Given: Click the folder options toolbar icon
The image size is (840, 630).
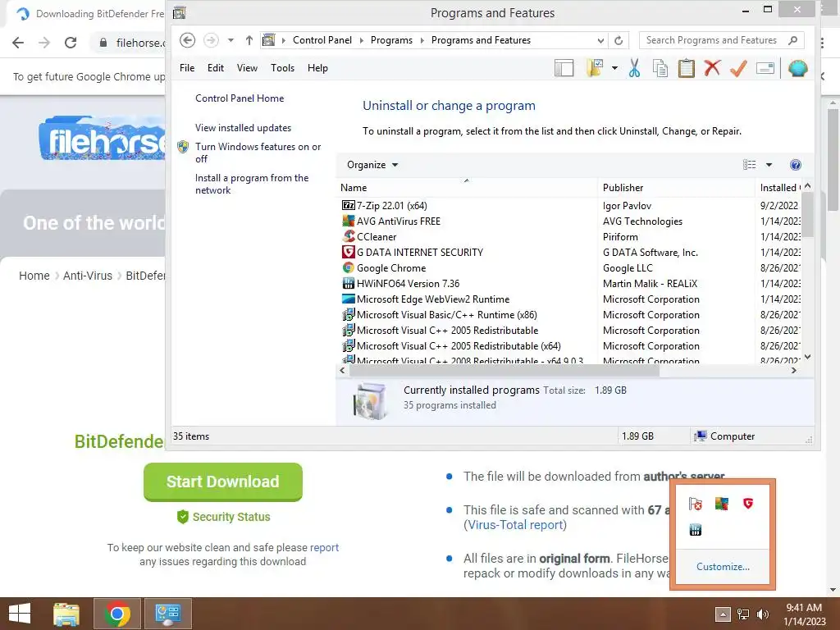Looking at the screenshot, I should [595, 68].
